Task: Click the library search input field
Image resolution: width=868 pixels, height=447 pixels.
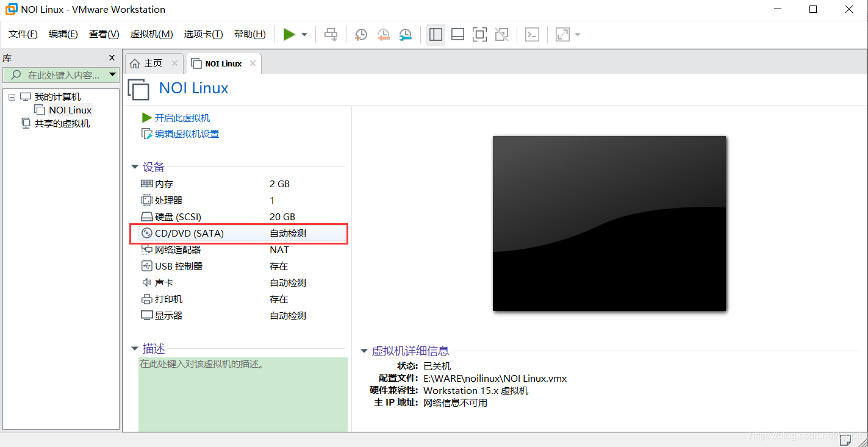Action: pyautogui.click(x=56, y=75)
